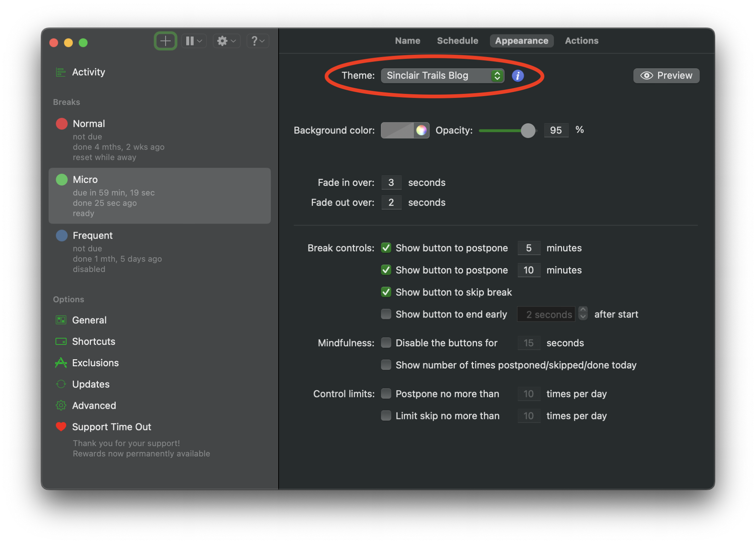This screenshot has height=544, width=756.
Task: Click the Preview button
Action: click(x=666, y=76)
